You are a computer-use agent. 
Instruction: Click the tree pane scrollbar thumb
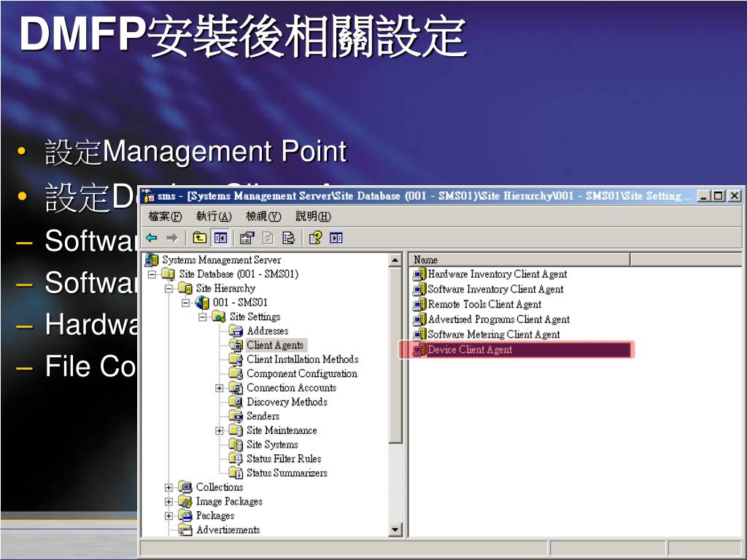pyautogui.click(x=395, y=355)
